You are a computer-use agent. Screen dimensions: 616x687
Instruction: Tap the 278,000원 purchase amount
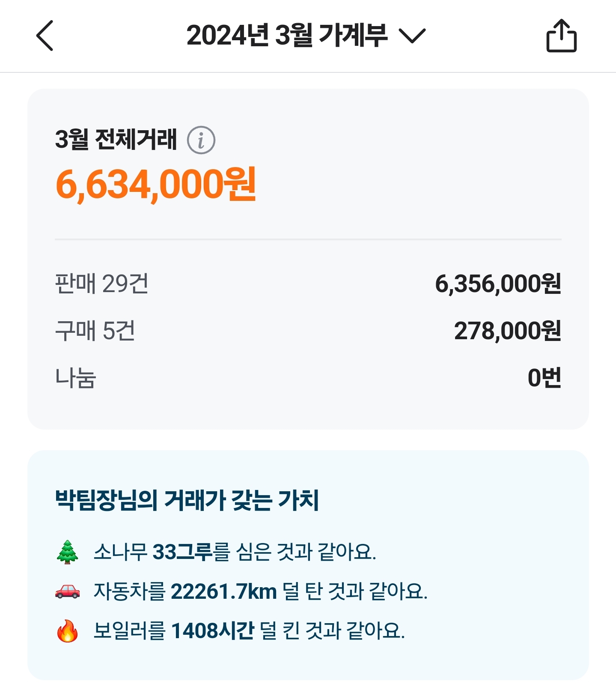507,331
